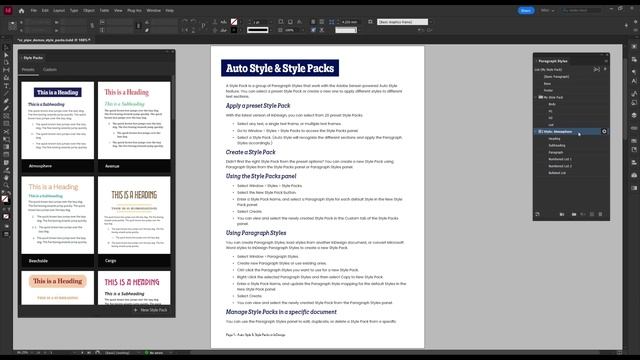Open the stroke weight dropdown
This screenshot has height=360, width=640.
click(270, 22)
